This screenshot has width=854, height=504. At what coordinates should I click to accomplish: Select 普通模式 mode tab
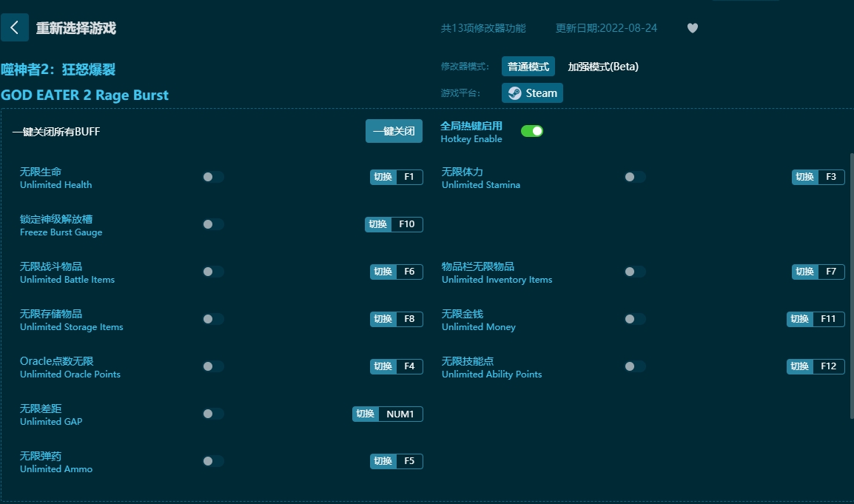528,67
